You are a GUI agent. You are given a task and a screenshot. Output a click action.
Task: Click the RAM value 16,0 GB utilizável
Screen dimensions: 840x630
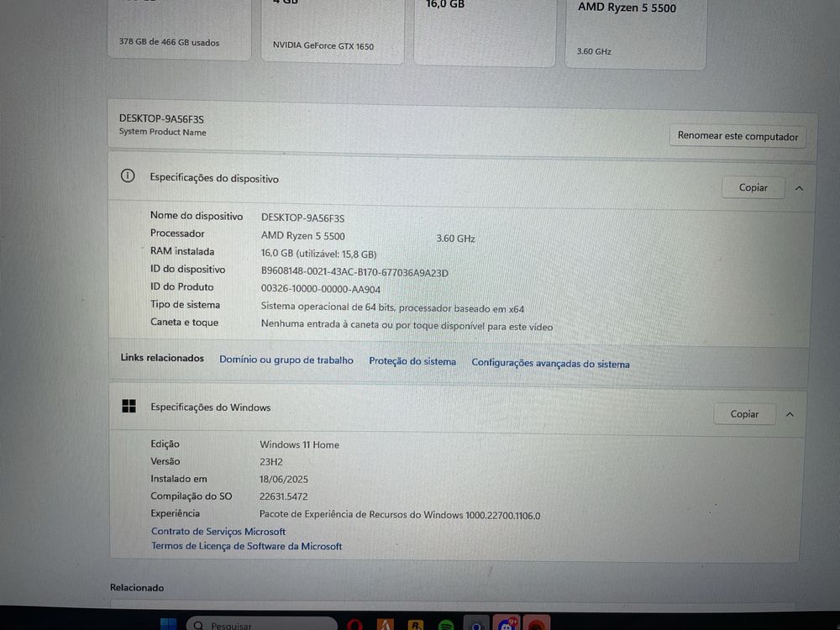318,254
